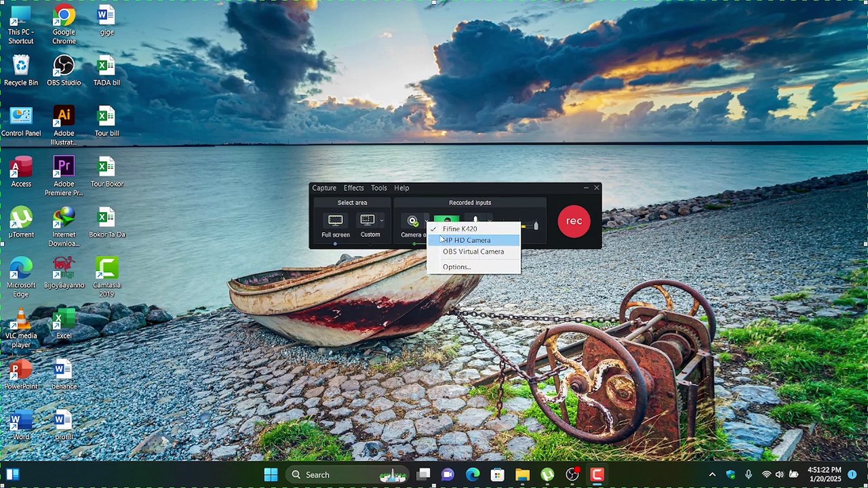Open the Help menu in recorder
Viewport: 868px width, 488px height.
pos(401,188)
